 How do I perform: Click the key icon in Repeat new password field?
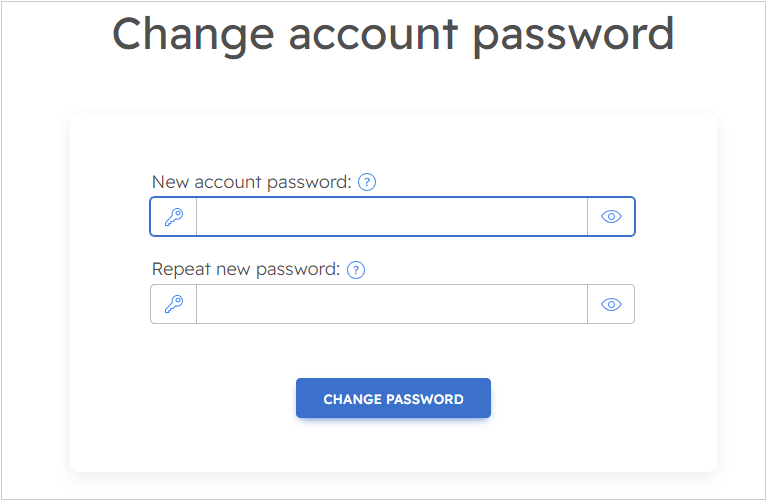pos(174,305)
